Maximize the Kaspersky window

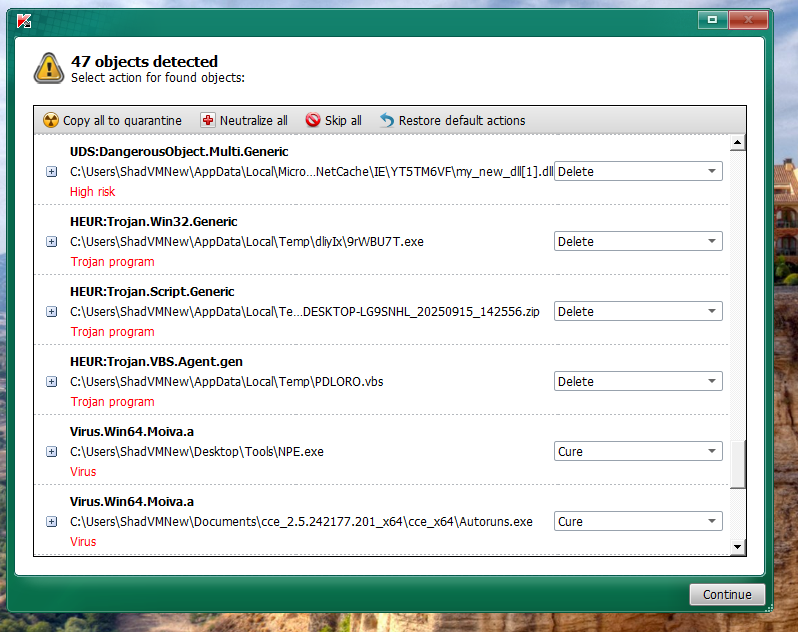(712, 20)
